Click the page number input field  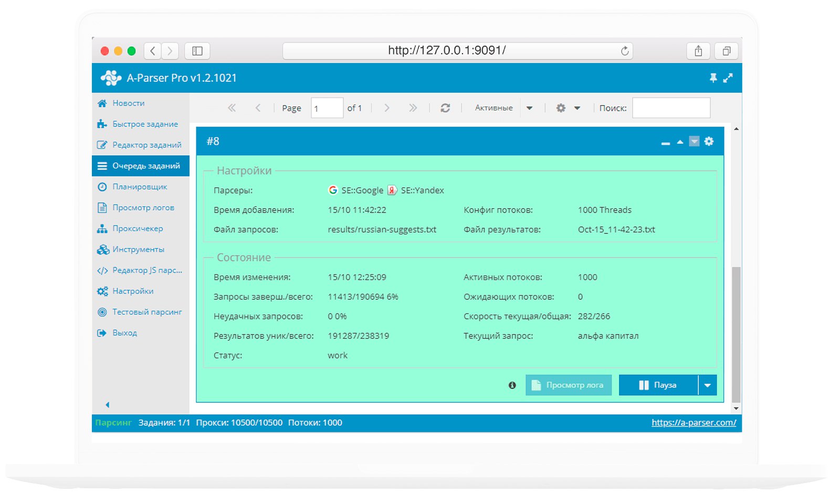pos(327,108)
